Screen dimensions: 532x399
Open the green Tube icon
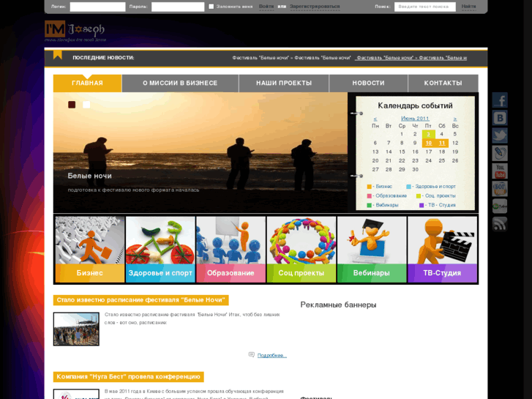click(500, 206)
